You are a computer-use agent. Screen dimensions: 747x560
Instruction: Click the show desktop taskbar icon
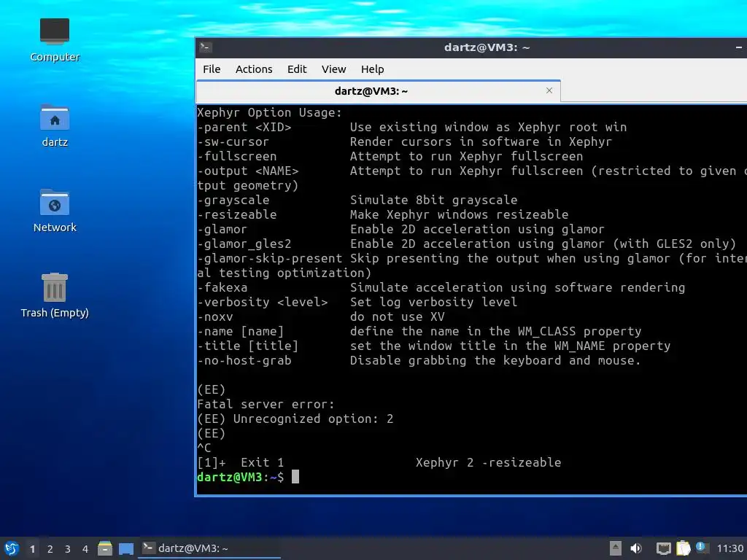tap(125, 548)
